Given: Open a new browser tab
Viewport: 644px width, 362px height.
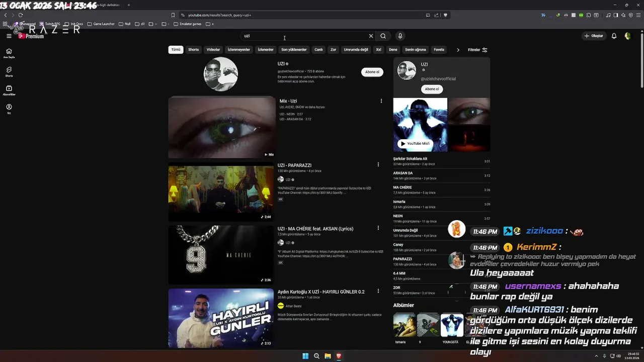Looking at the screenshot, I should (128, 5).
